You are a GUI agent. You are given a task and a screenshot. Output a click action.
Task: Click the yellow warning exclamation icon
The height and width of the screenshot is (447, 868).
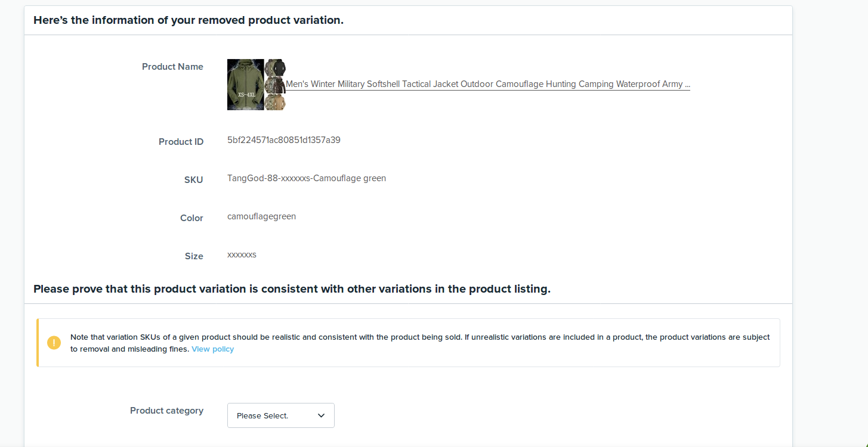point(54,343)
